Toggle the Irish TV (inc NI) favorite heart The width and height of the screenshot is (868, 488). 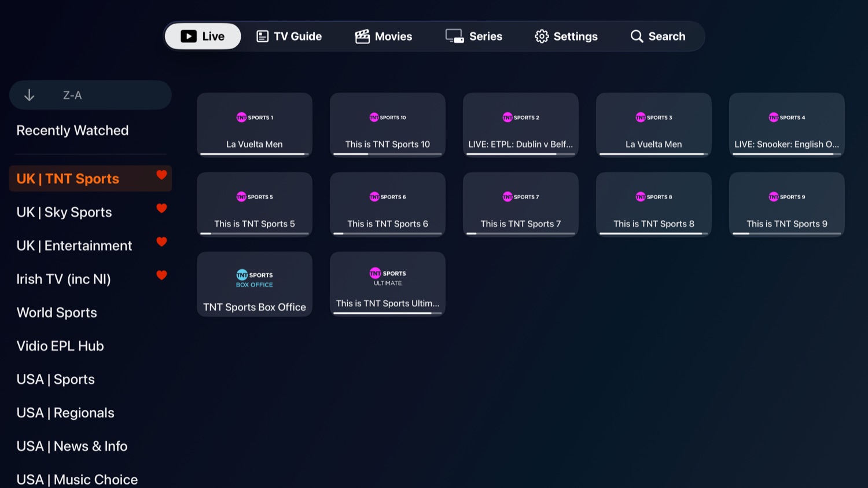click(161, 276)
